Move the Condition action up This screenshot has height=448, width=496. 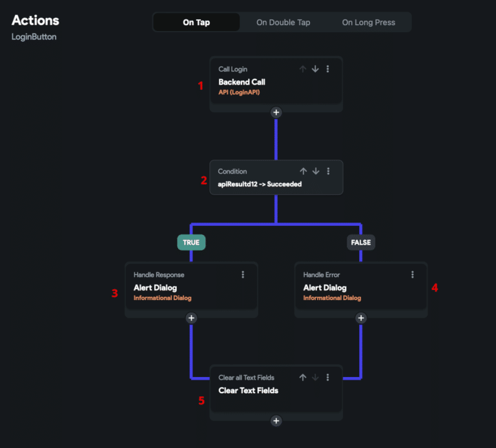click(303, 171)
